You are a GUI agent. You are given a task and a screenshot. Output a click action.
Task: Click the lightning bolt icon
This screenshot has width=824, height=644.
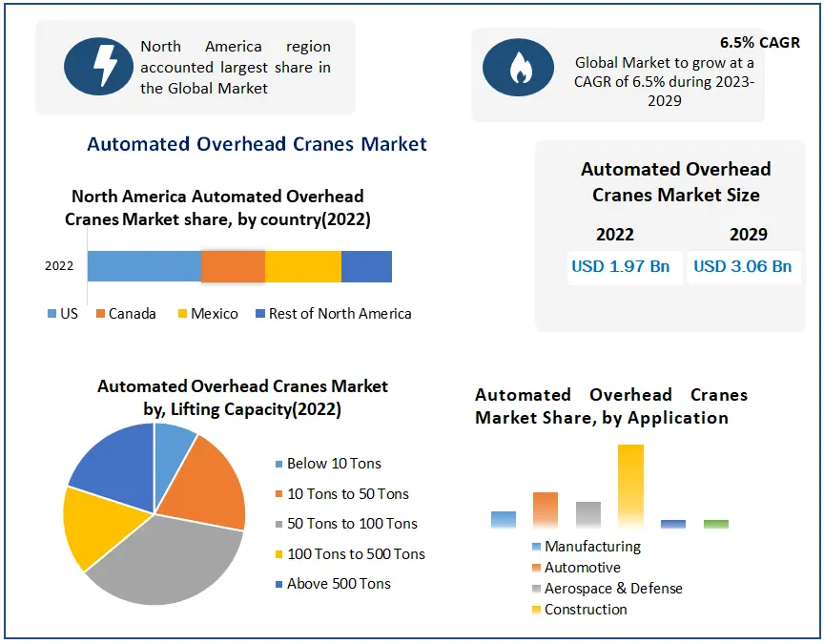click(98, 66)
